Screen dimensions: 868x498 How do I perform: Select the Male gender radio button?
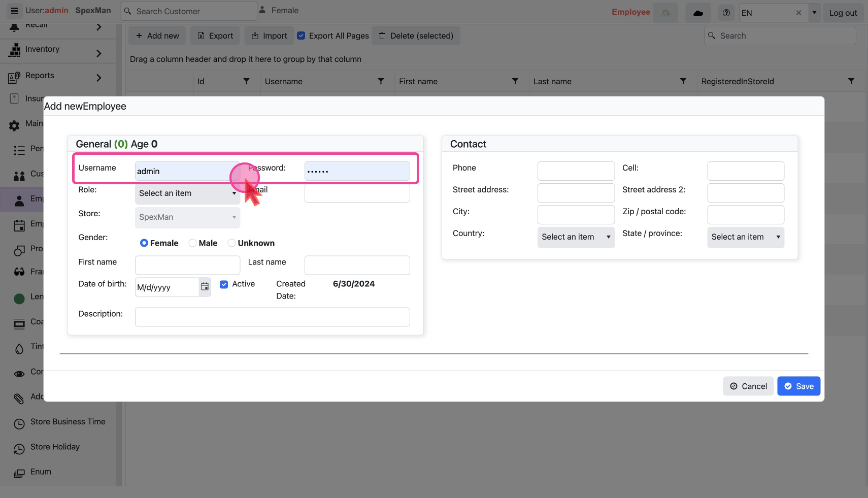193,243
